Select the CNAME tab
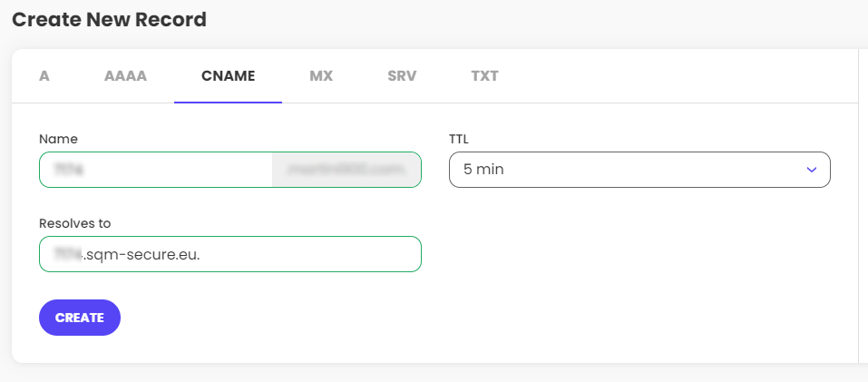This screenshot has width=868, height=382. click(x=228, y=76)
